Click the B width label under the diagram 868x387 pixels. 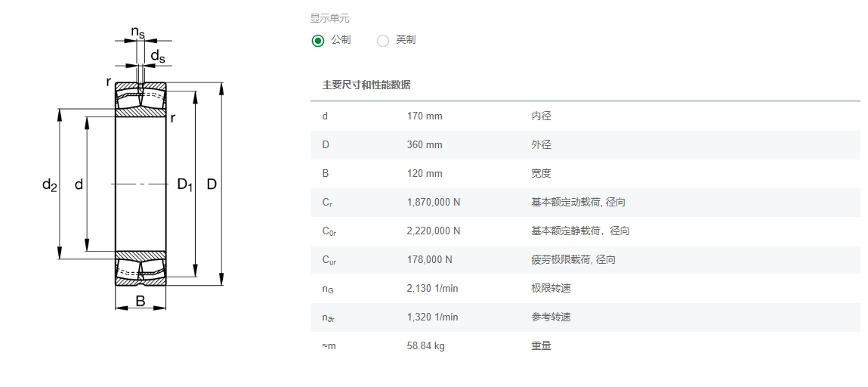[141, 302]
